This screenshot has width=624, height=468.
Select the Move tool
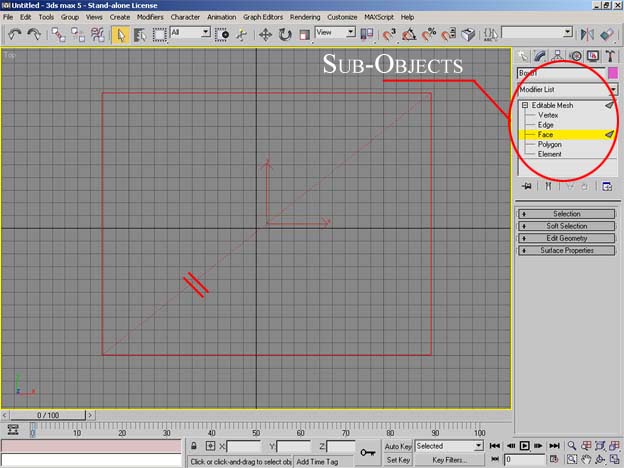click(265, 35)
